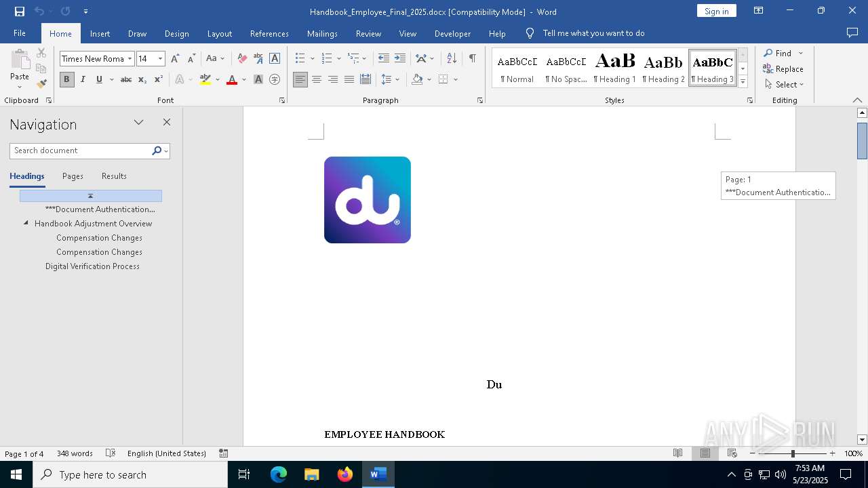
Task: Align the paragraph to the right
Action: click(x=333, y=80)
